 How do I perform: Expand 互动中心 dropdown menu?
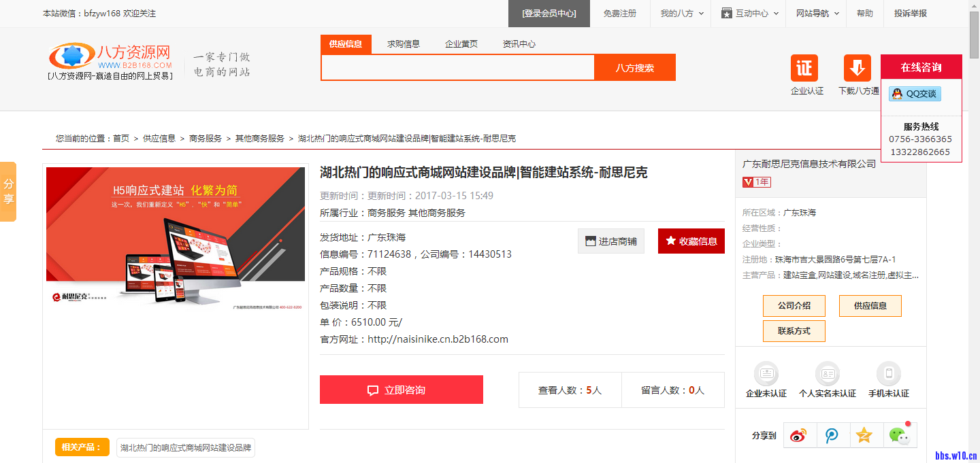click(x=749, y=14)
